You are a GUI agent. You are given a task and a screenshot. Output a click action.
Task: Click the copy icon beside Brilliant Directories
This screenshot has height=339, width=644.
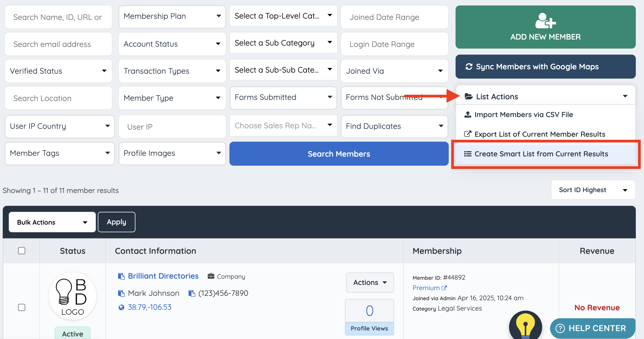[121, 276]
